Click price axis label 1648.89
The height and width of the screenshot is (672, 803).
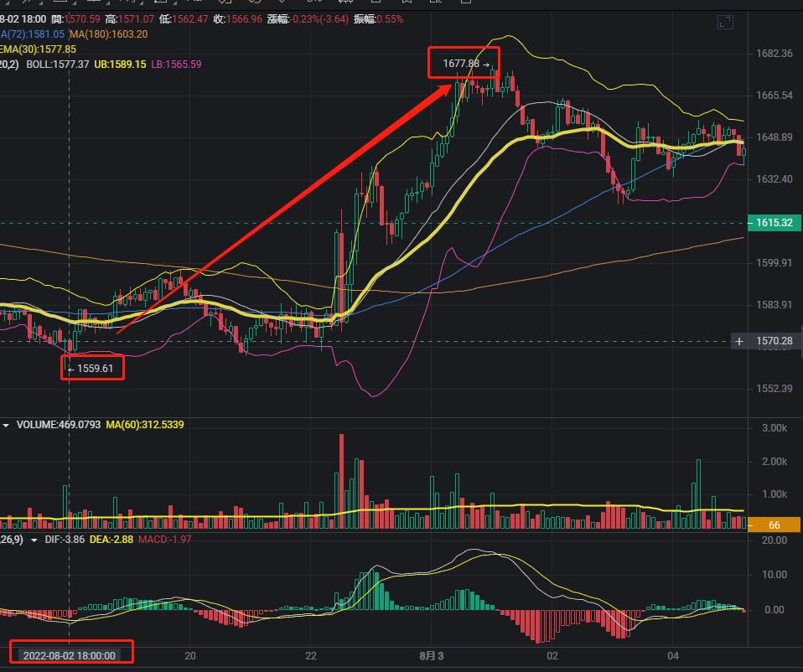click(774, 137)
